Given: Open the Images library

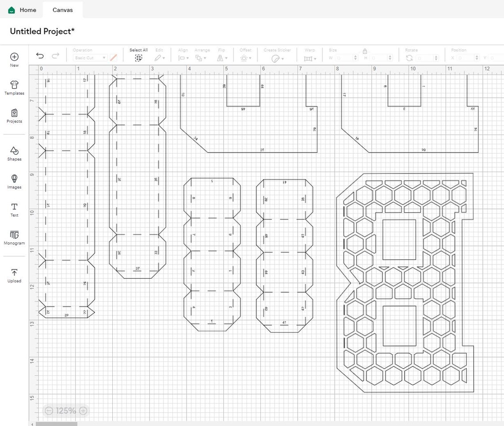Looking at the screenshot, I should (x=14, y=182).
